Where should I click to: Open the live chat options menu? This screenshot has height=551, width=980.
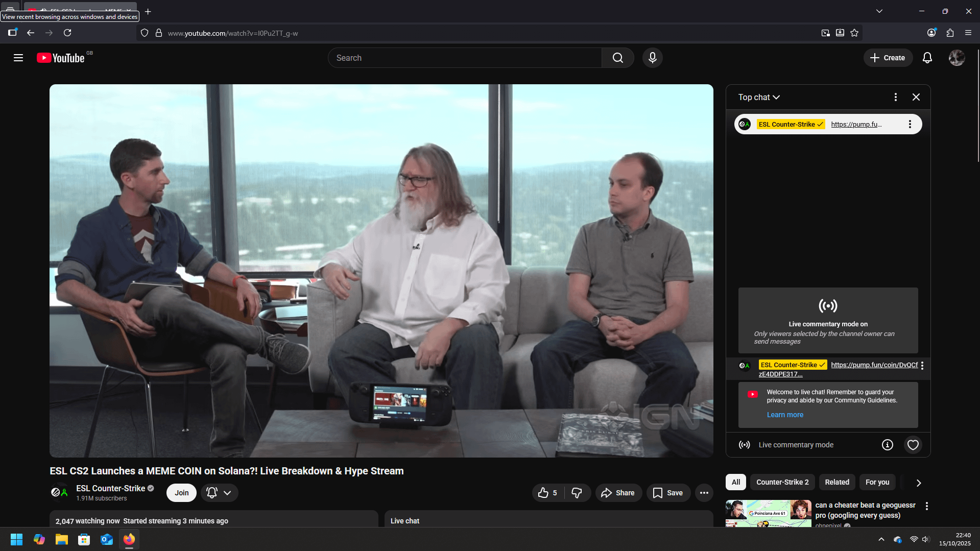point(896,97)
